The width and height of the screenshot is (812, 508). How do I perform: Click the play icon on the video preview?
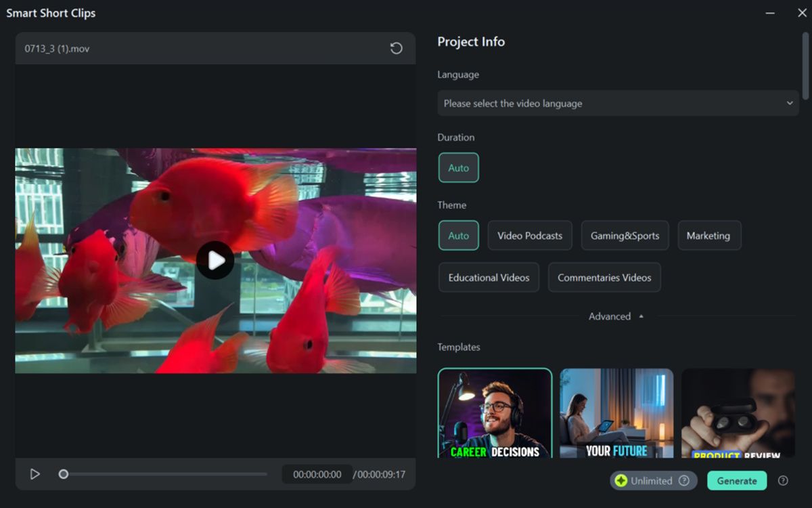(x=215, y=260)
